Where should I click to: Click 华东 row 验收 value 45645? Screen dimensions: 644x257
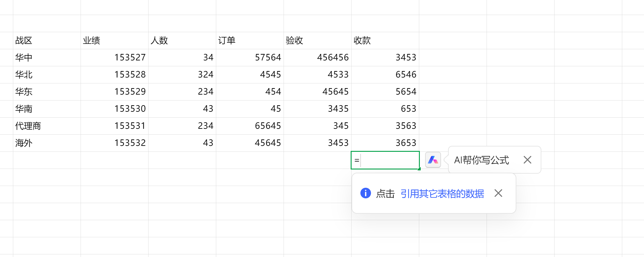(x=317, y=92)
